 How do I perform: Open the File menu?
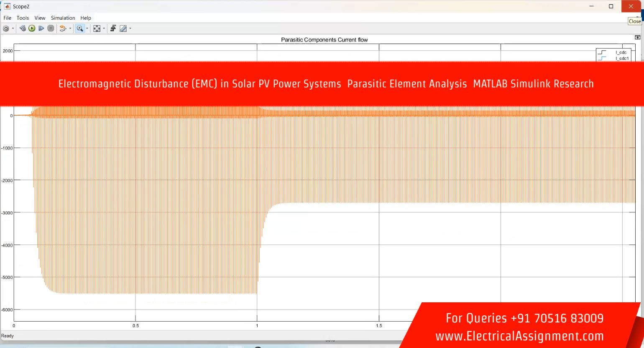[7, 18]
